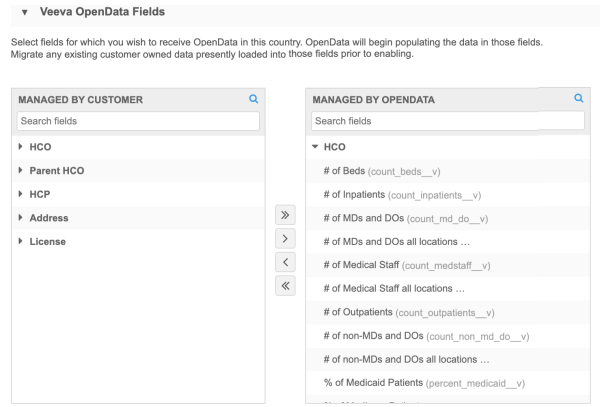Focus Search fields box under Managed by OpenData
Screen dimensions: 600x407
coord(448,121)
